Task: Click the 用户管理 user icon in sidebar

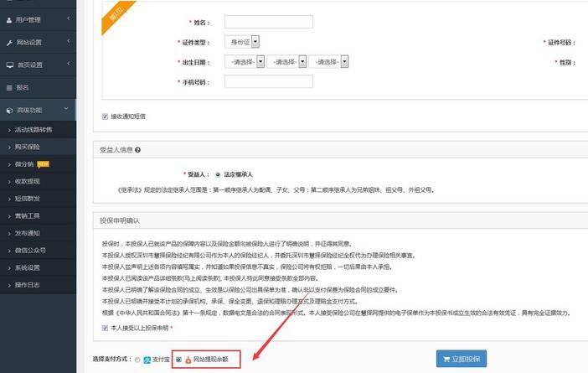Action: [8, 18]
